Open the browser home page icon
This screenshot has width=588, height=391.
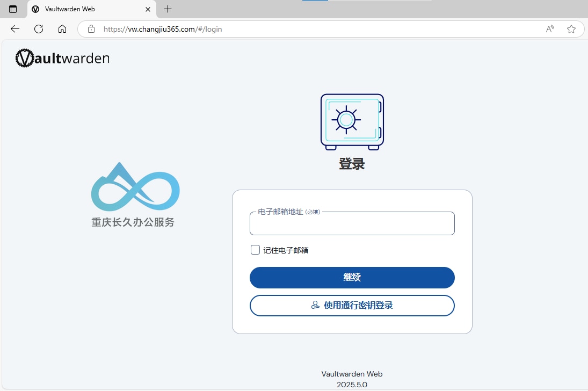click(x=62, y=29)
